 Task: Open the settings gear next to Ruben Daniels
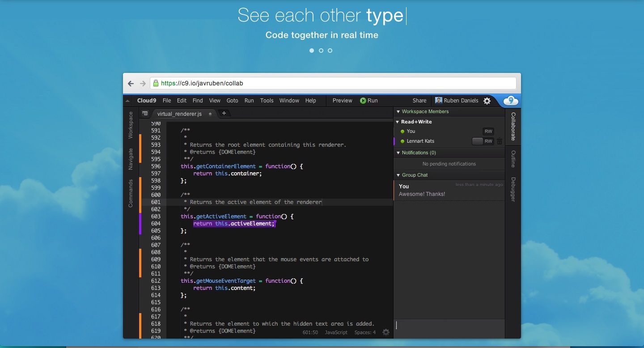tap(487, 101)
